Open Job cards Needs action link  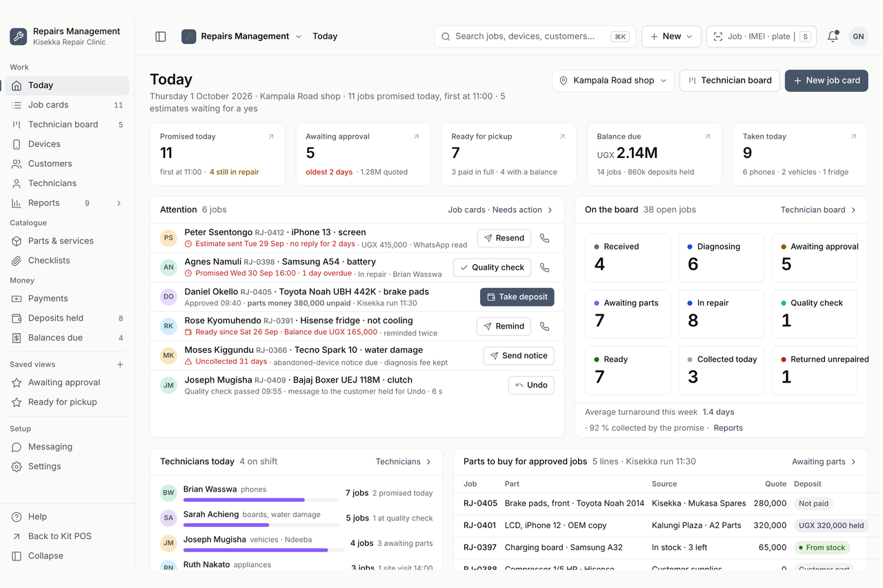(x=500, y=210)
